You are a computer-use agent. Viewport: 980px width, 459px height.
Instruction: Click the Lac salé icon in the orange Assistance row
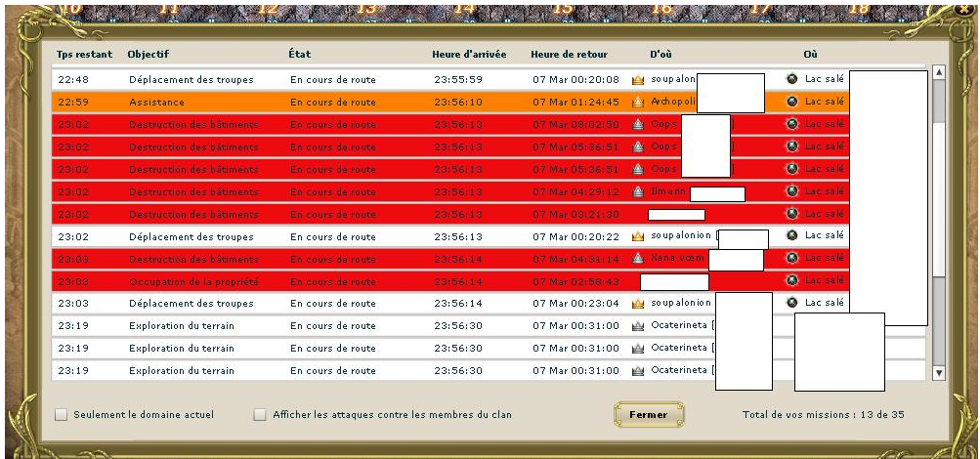click(x=792, y=101)
